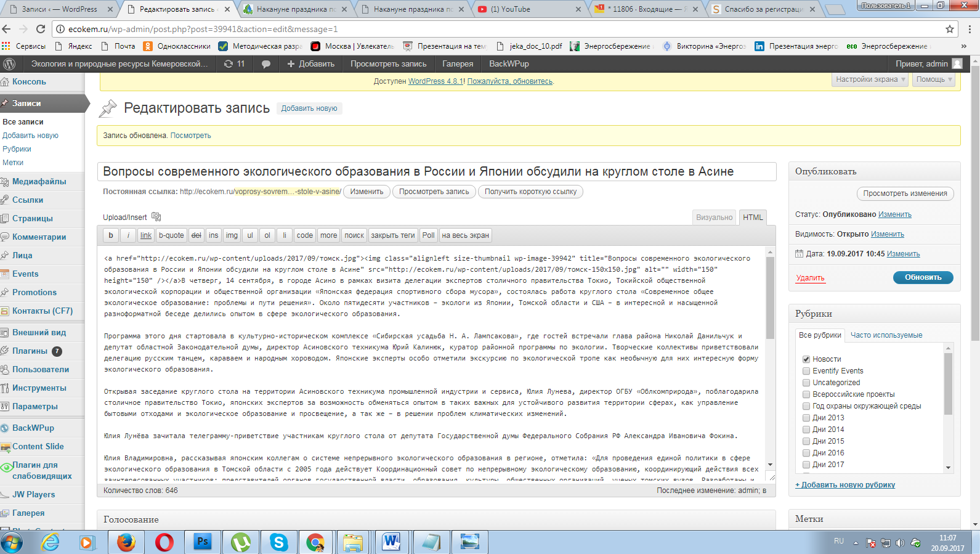Open the Chrome menu (three dots)
980x554 pixels.
(970, 29)
